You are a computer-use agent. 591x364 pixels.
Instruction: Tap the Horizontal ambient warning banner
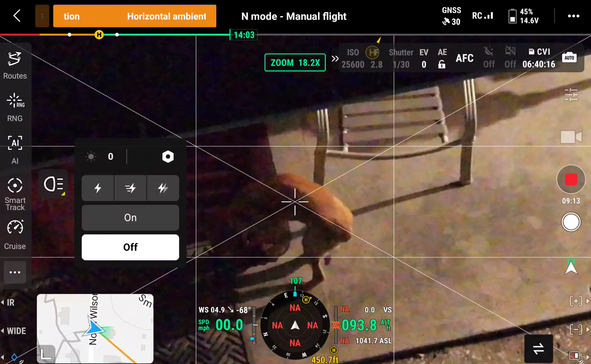135,16
